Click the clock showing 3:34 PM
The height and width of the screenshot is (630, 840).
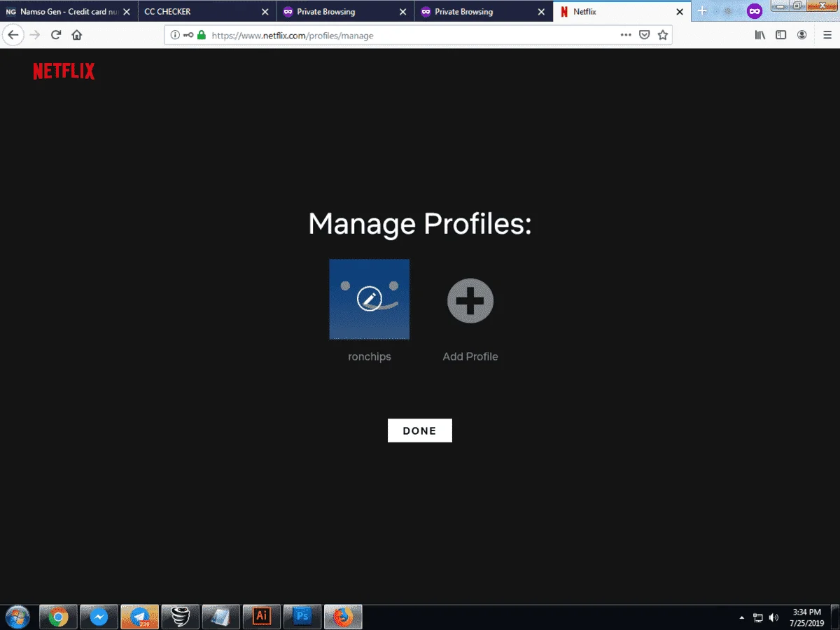click(x=806, y=612)
